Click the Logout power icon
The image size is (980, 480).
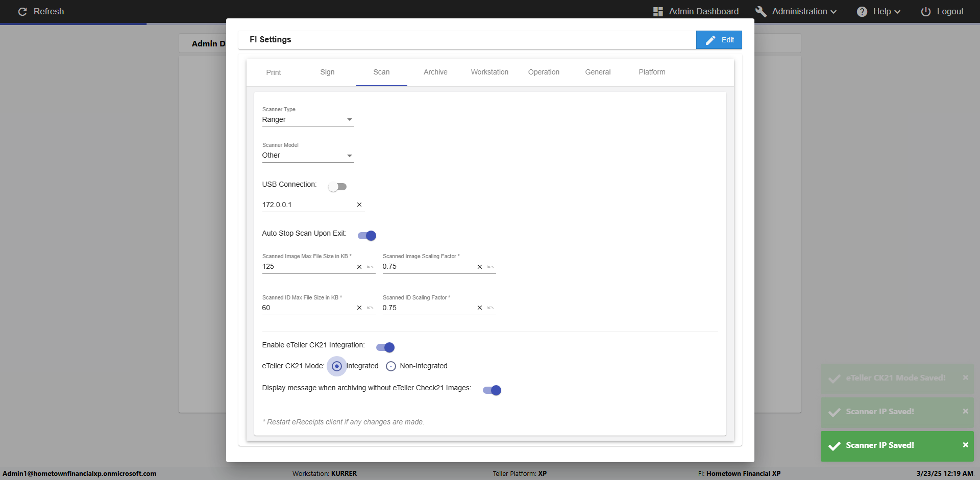click(x=925, y=11)
